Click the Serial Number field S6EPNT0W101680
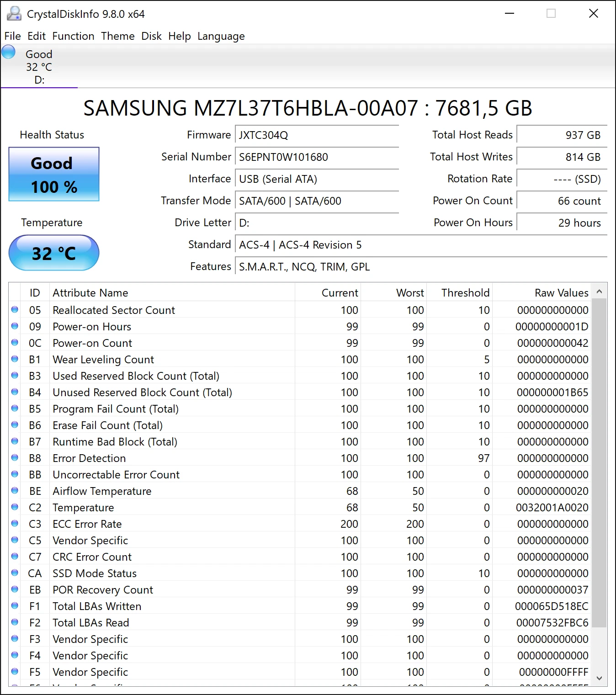This screenshot has width=616, height=695. point(317,157)
